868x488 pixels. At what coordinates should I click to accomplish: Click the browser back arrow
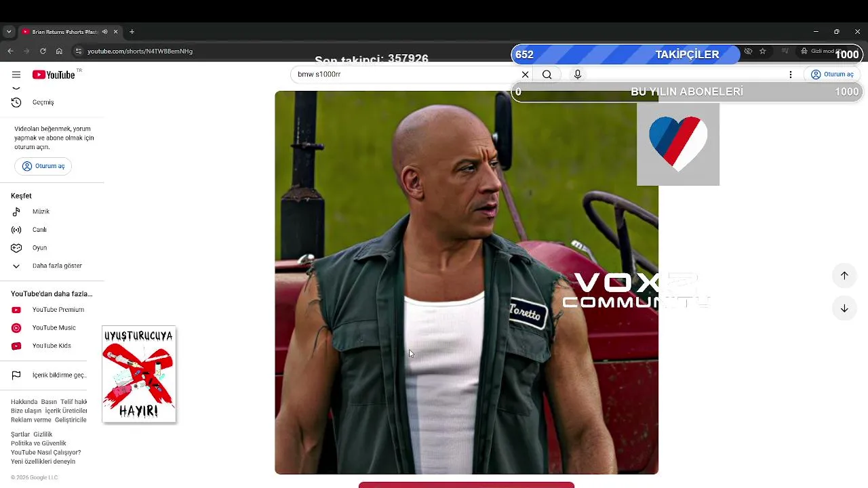(x=10, y=51)
